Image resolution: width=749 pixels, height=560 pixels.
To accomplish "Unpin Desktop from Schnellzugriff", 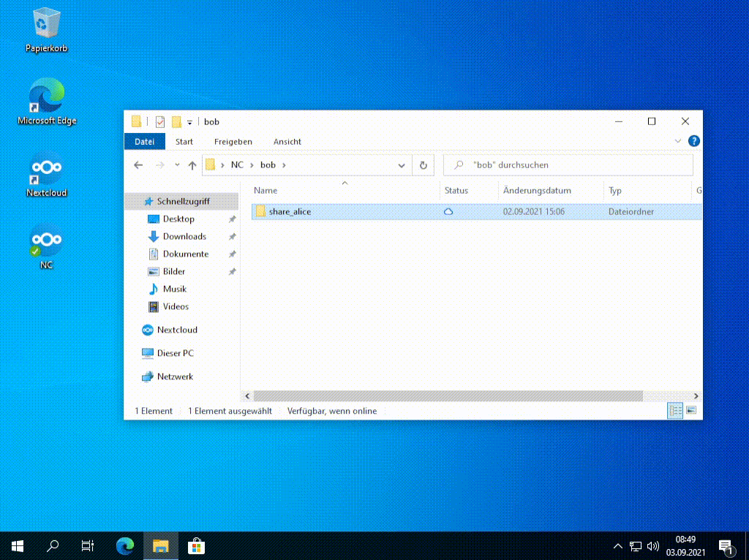I will tap(233, 219).
